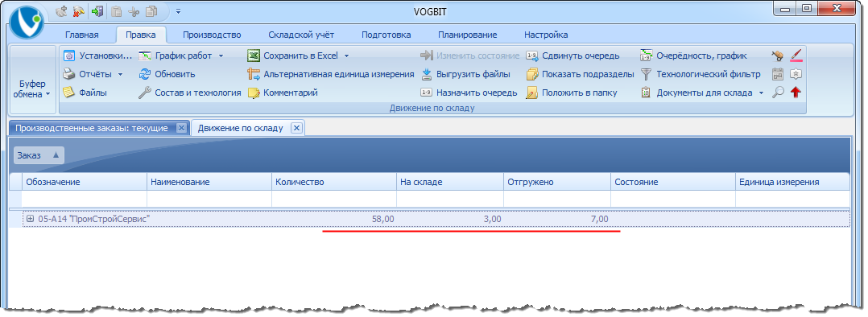The image size is (868, 317).
Task: Click the connect plug icon in quick access bar
Action: [x=62, y=10]
